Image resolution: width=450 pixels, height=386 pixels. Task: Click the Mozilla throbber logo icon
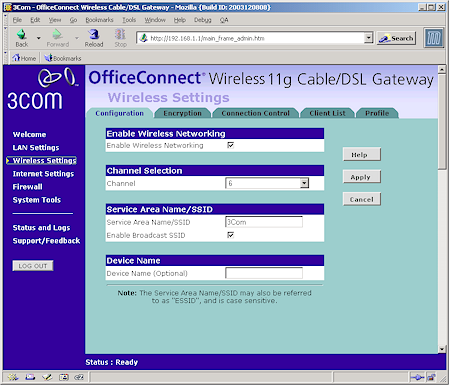click(x=434, y=38)
